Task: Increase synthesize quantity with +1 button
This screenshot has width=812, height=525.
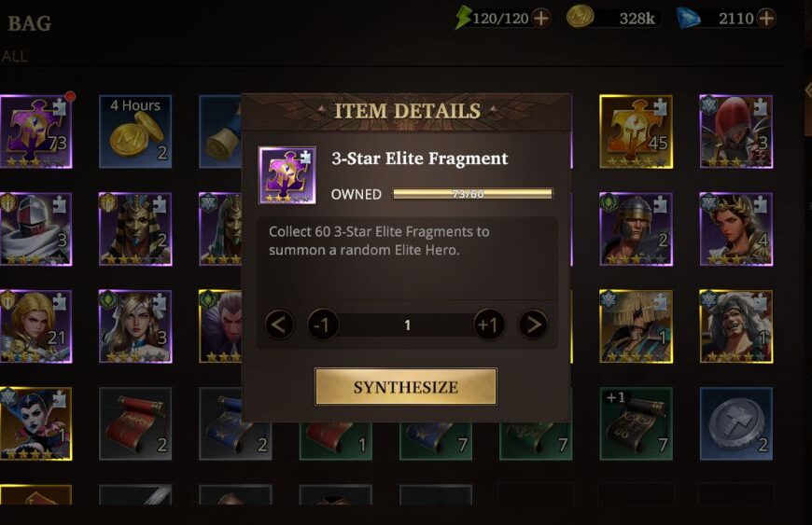Action: (488, 325)
